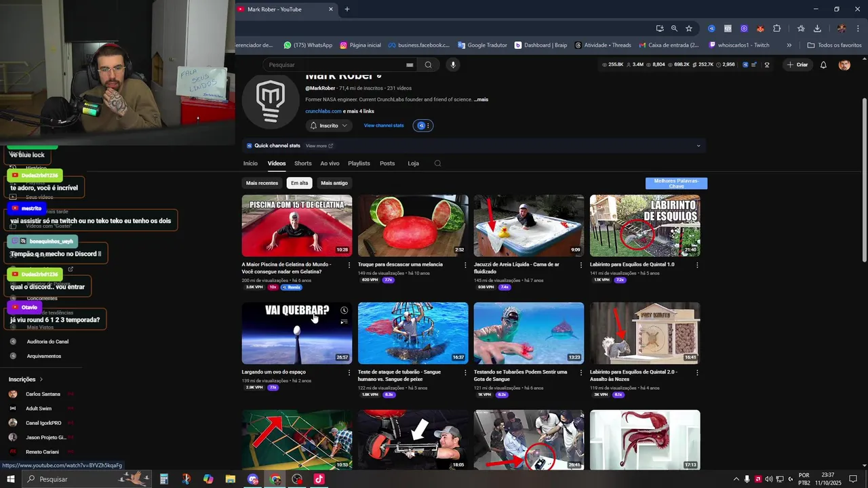Open the crunchlabs.com link

[x=323, y=111]
